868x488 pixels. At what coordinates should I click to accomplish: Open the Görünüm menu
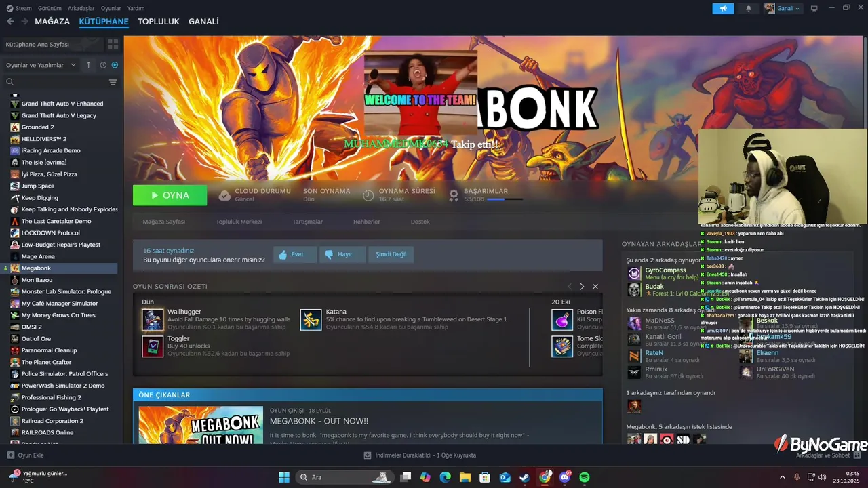point(50,8)
